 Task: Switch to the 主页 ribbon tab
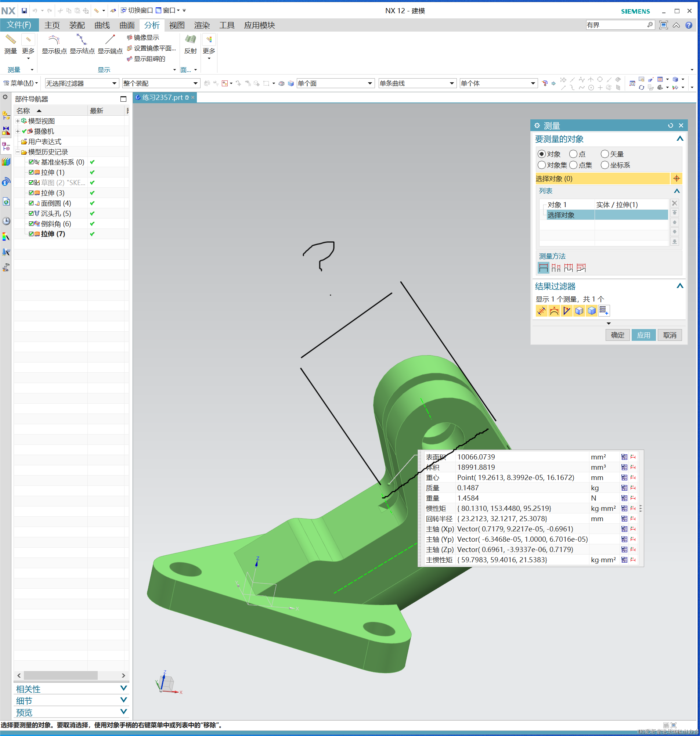(52, 25)
